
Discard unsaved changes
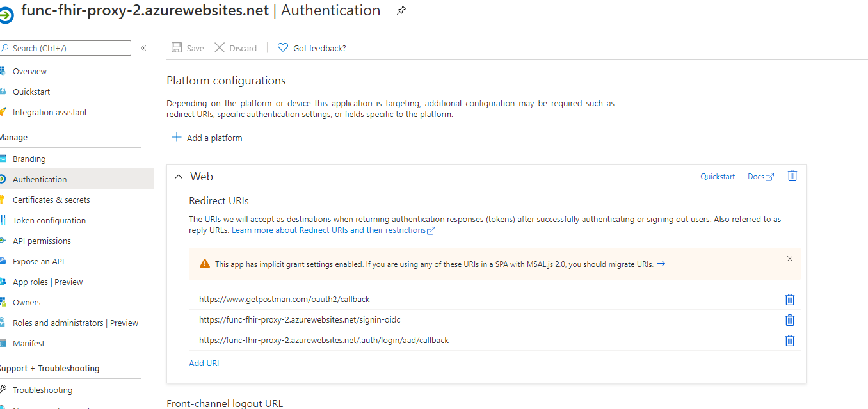tap(235, 47)
